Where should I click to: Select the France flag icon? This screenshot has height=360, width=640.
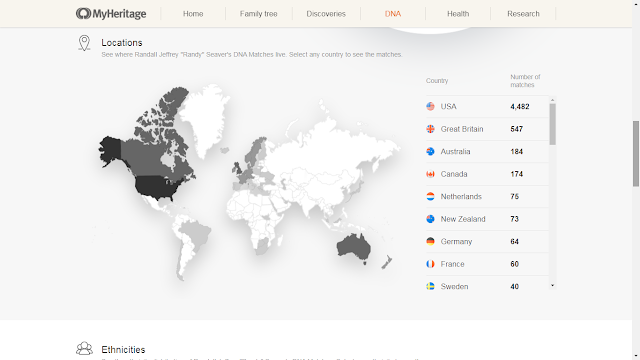pos(430,264)
